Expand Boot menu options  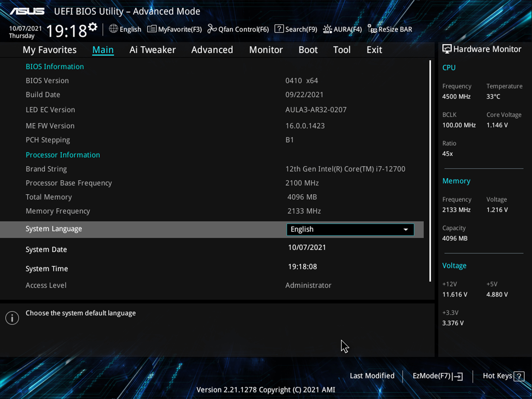(x=308, y=50)
